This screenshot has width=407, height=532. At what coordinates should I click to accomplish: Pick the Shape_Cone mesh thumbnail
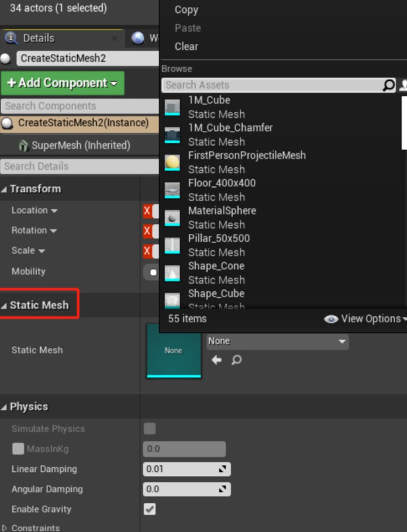pos(172,273)
